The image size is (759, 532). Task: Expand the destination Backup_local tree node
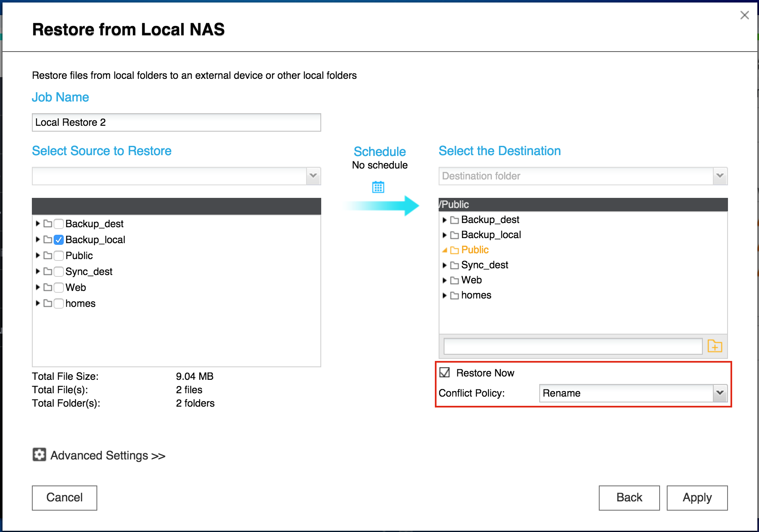pyautogui.click(x=444, y=235)
